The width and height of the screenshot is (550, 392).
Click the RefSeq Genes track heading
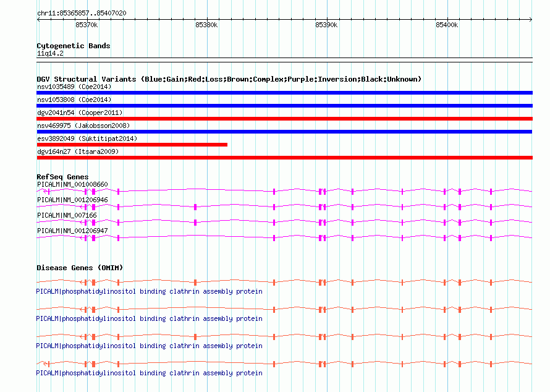(x=62, y=177)
